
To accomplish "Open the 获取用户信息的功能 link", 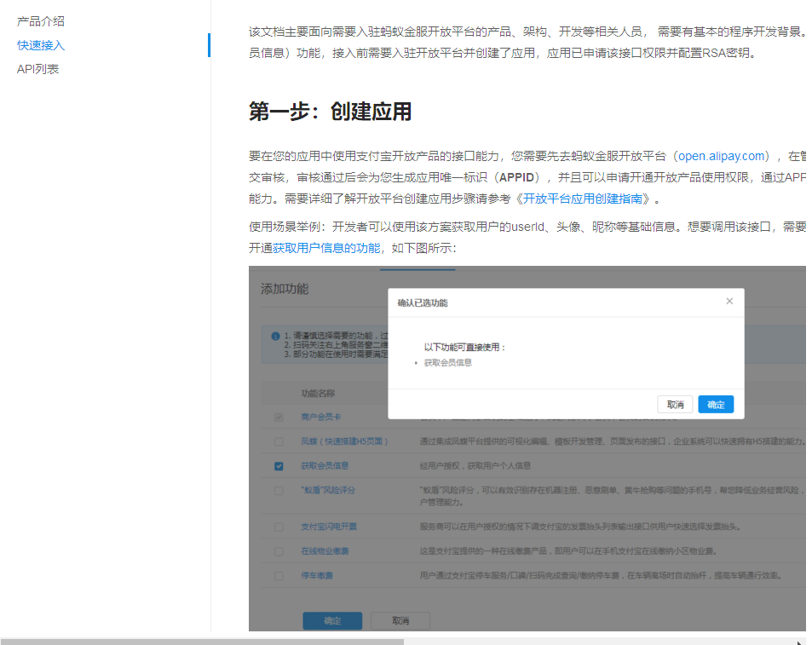I will click(326, 248).
